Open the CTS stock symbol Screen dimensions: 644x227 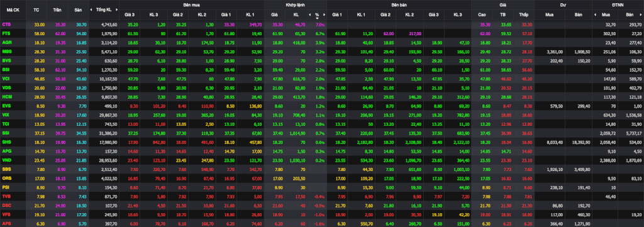tap(6, 25)
